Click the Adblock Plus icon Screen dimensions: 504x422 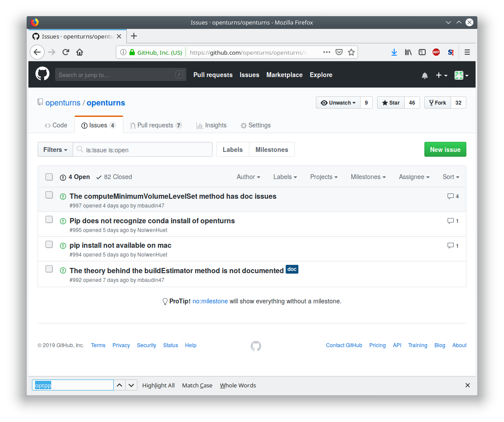point(436,52)
